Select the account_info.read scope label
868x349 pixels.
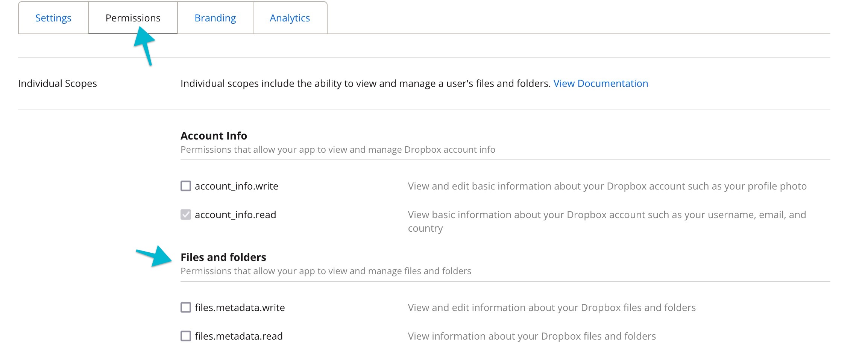(x=235, y=214)
